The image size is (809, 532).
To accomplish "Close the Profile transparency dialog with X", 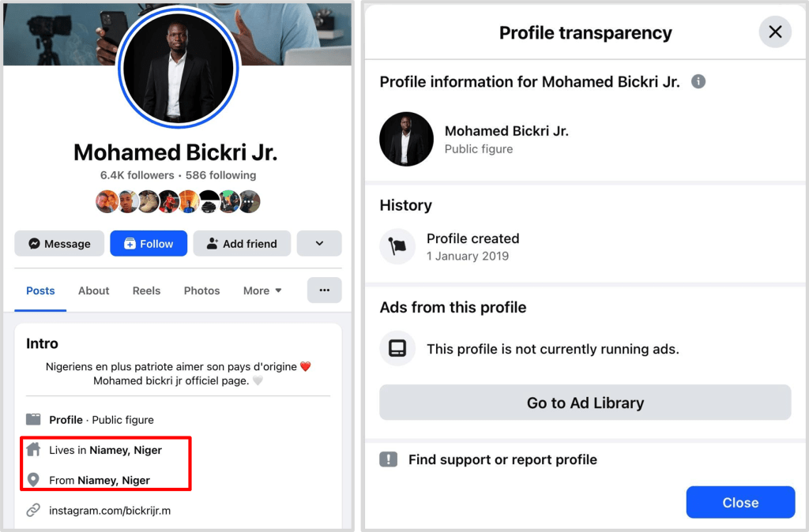I will tap(775, 32).
